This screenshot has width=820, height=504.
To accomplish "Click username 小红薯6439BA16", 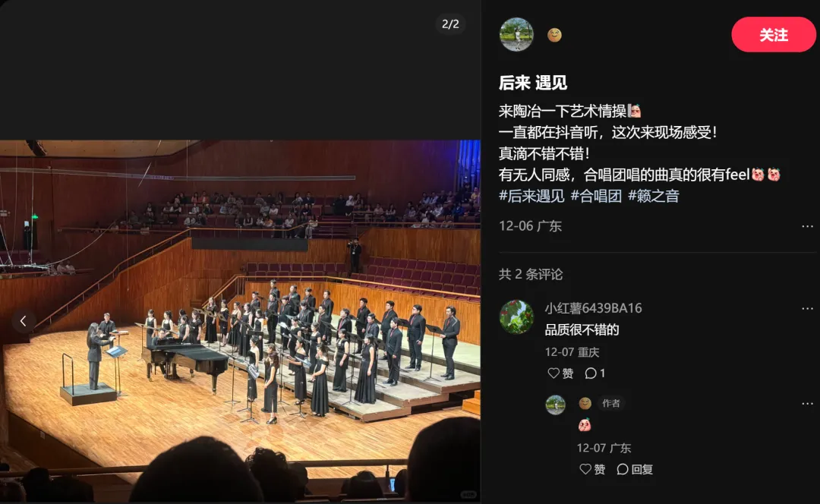I will (593, 308).
